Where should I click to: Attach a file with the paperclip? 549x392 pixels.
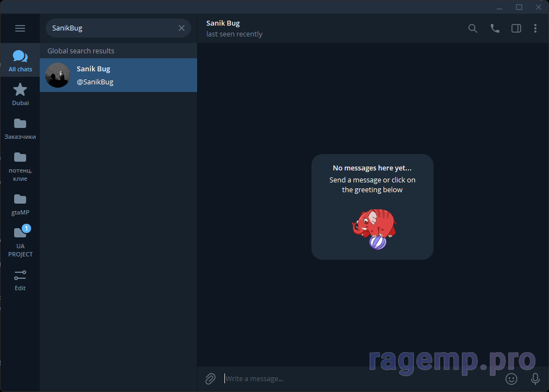pos(210,379)
